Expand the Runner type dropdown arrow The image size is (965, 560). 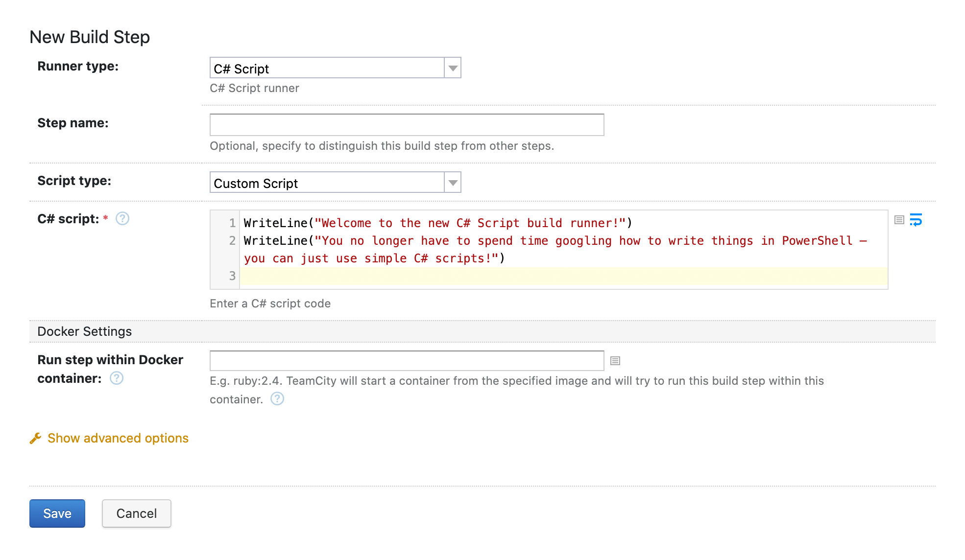tap(453, 68)
